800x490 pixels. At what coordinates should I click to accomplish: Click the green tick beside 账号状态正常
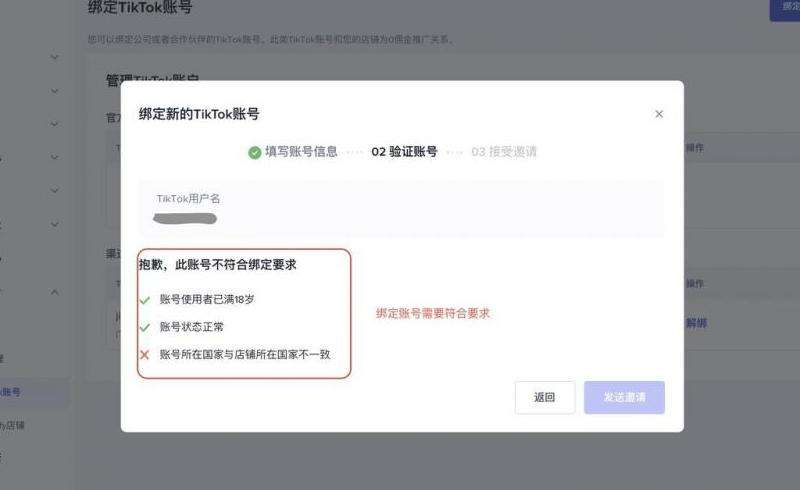point(145,327)
